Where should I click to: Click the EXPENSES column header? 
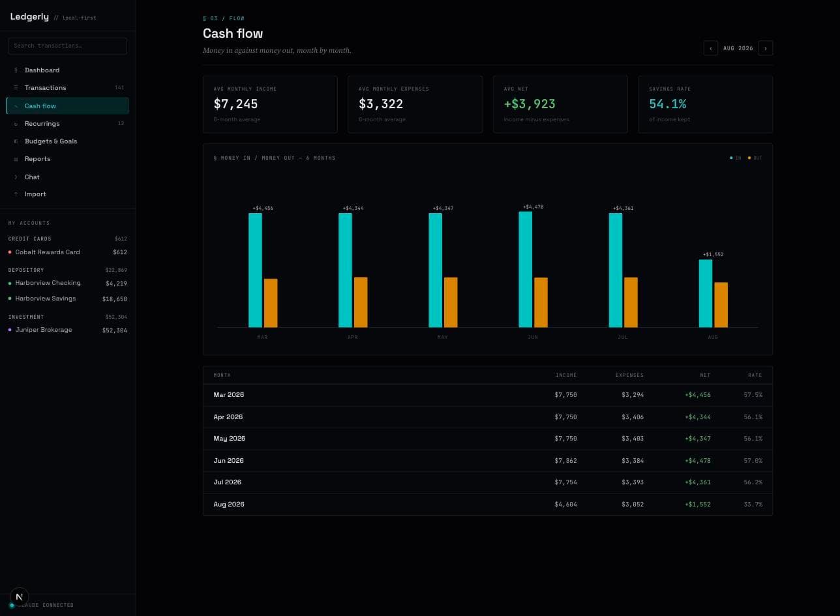coord(629,375)
